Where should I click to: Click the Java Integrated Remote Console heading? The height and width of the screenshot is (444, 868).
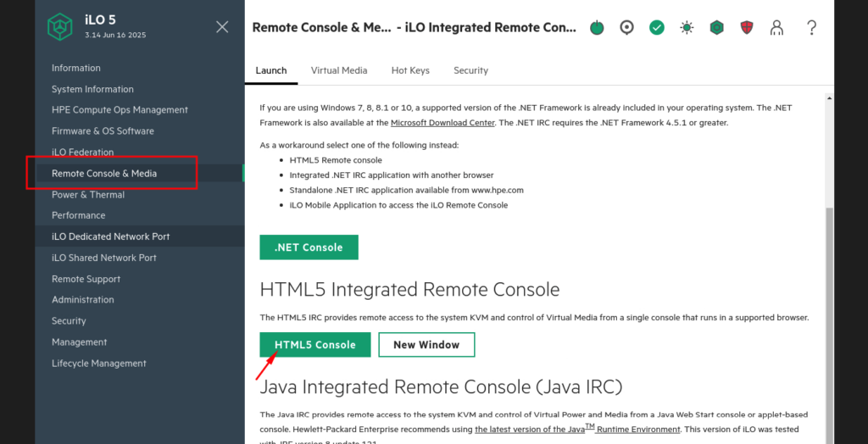441,387
